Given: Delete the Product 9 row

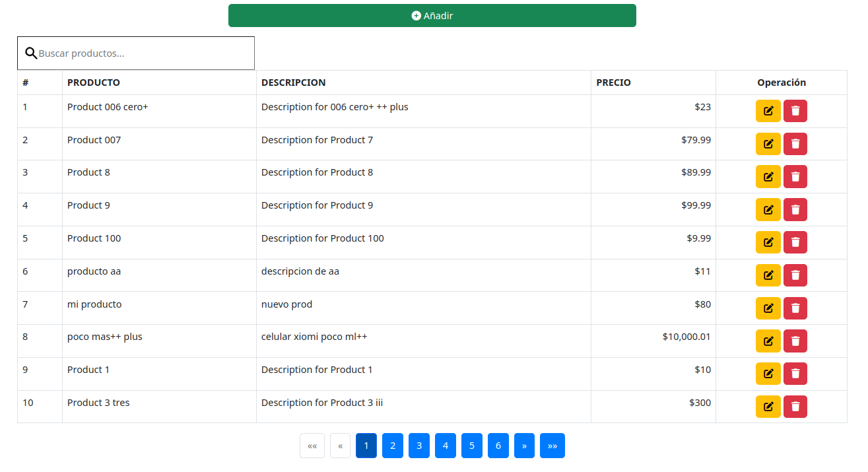Looking at the screenshot, I should pos(795,209).
